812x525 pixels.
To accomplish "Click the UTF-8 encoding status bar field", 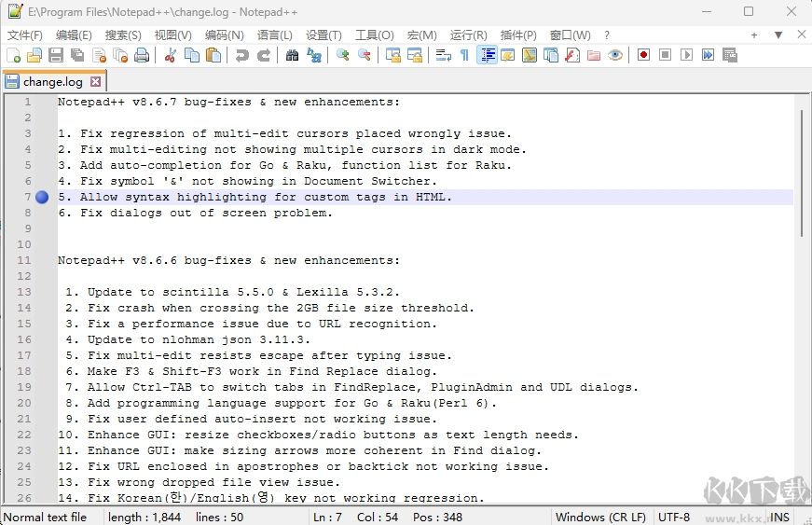I will tap(674, 518).
